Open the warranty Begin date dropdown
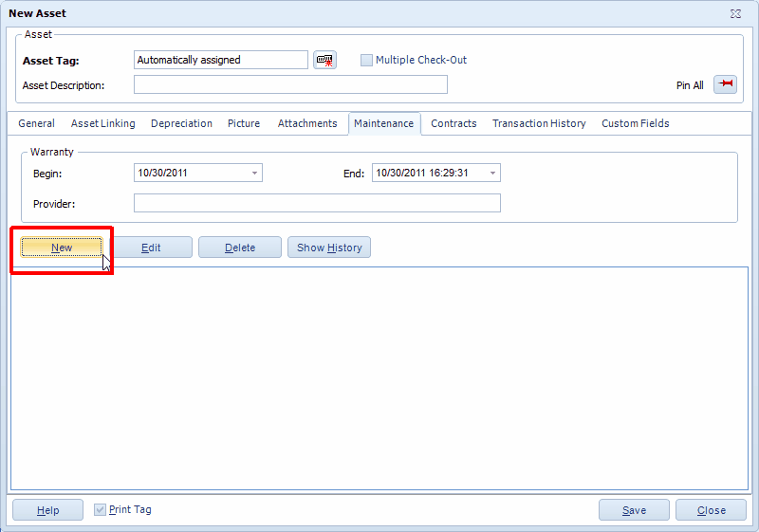 tap(254, 174)
